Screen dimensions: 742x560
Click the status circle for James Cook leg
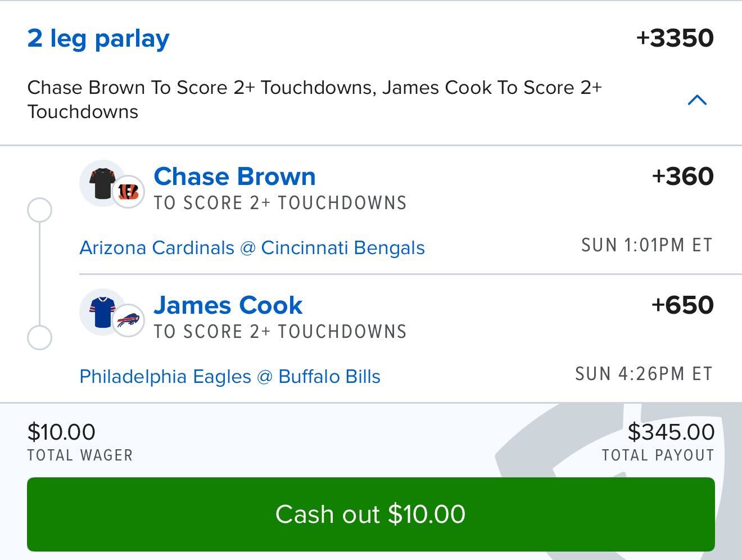tap(39, 338)
